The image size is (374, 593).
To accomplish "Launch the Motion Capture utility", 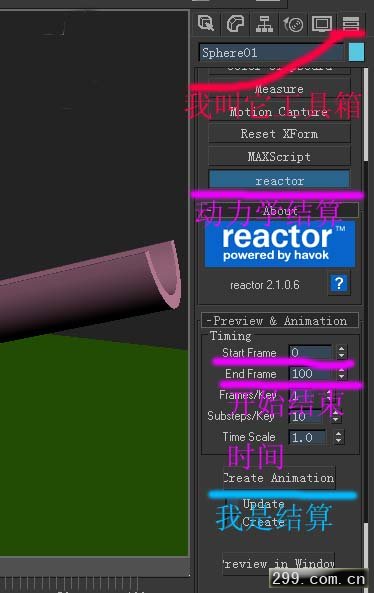I will [x=279, y=112].
